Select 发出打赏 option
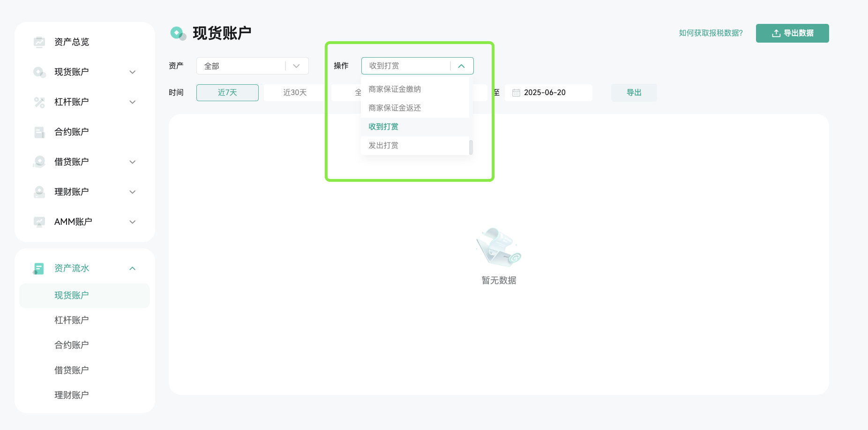The image size is (868, 430). (x=415, y=146)
